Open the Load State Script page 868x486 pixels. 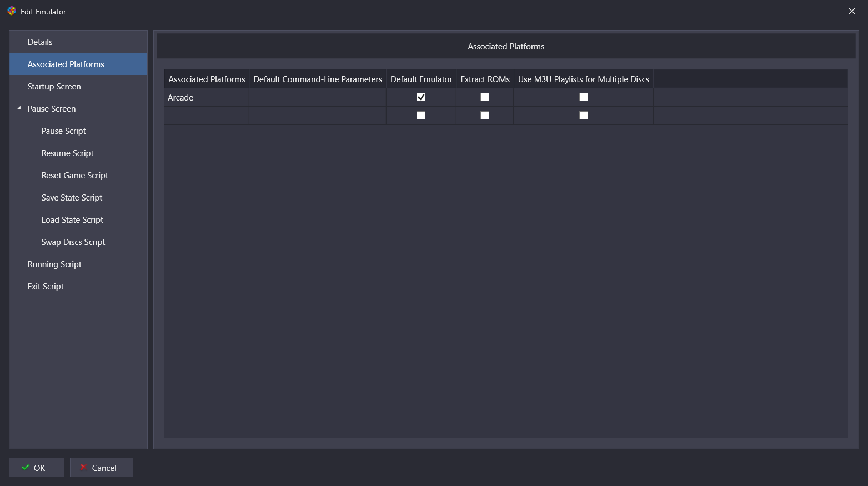pyautogui.click(x=78, y=220)
